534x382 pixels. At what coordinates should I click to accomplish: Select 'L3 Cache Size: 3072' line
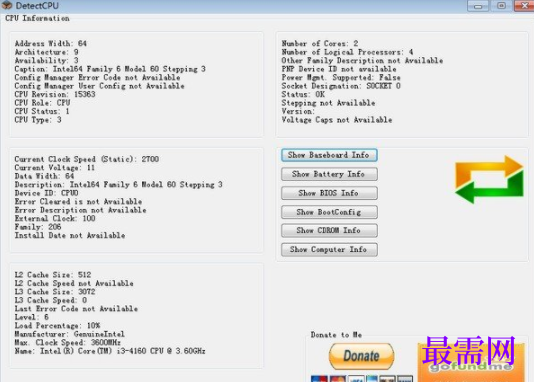pos(55,292)
